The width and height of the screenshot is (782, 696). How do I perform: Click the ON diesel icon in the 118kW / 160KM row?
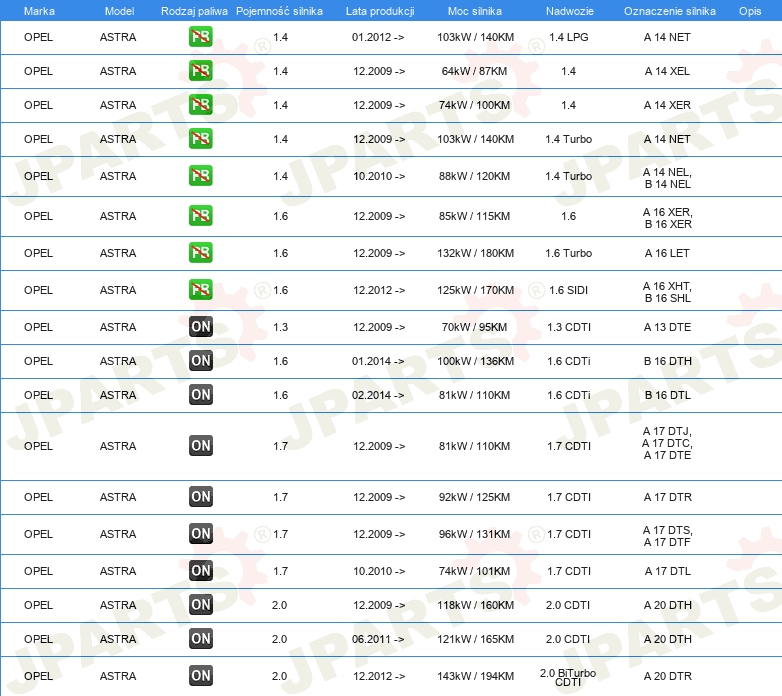pyautogui.click(x=201, y=605)
